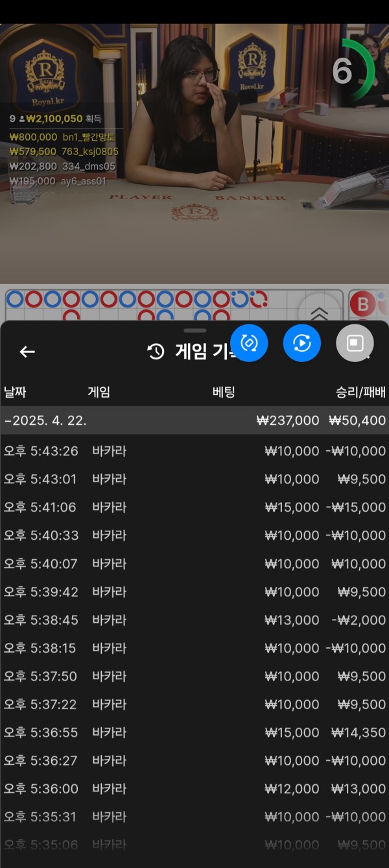Image resolution: width=389 pixels, height=868 pixels.
Task: Open the 오후 5:36:55 game record
Action: pyautogui.click(x=194, y=732)
